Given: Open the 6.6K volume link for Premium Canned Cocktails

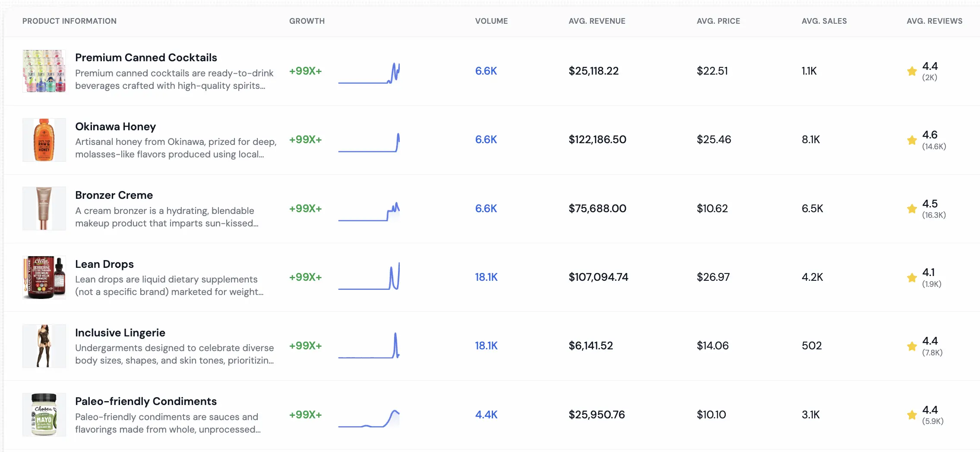Looking at the screenshot, I should (x=486, y=71).
